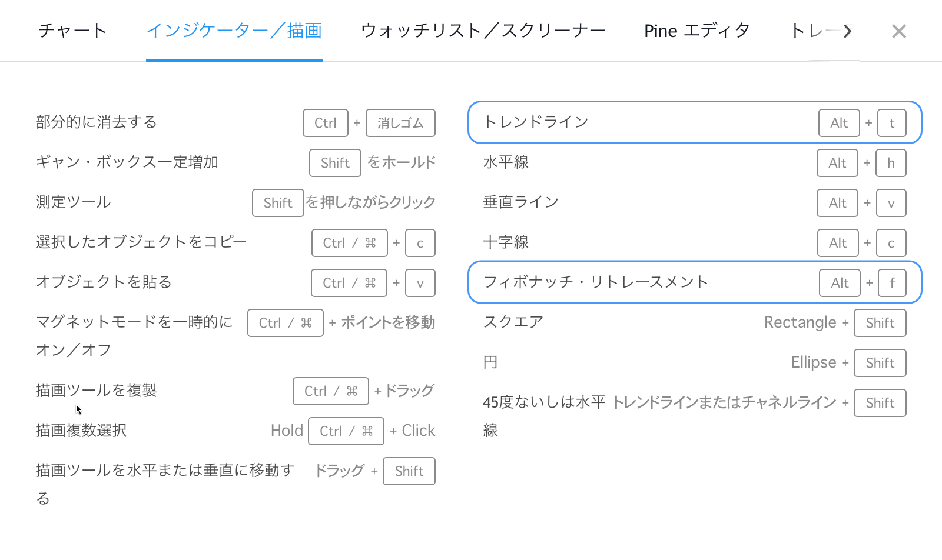The image size is (942, 560).
Task: Click the Alt key beside 十字線
Action: (x=838, y=243)
